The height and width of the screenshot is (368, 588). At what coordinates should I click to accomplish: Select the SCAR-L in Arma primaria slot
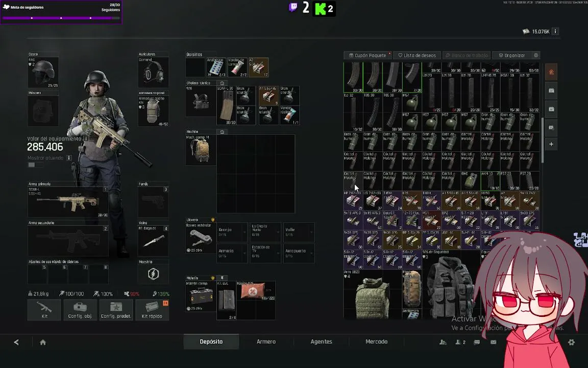(x=68, y=202)
